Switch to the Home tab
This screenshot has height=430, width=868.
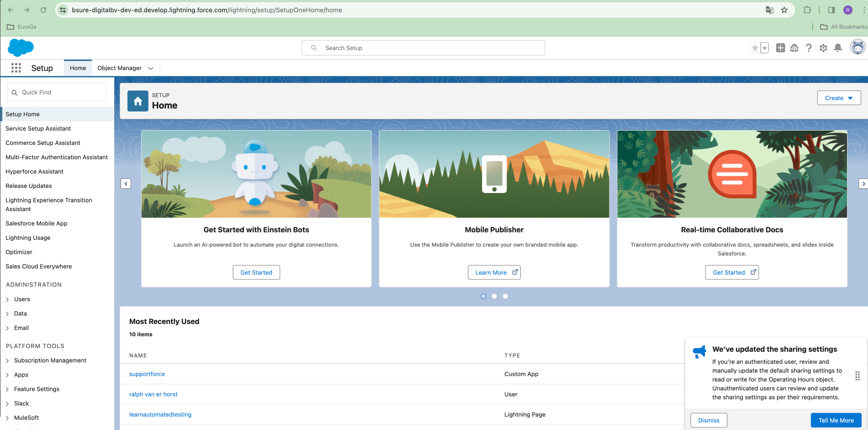(x=78, y=68)
